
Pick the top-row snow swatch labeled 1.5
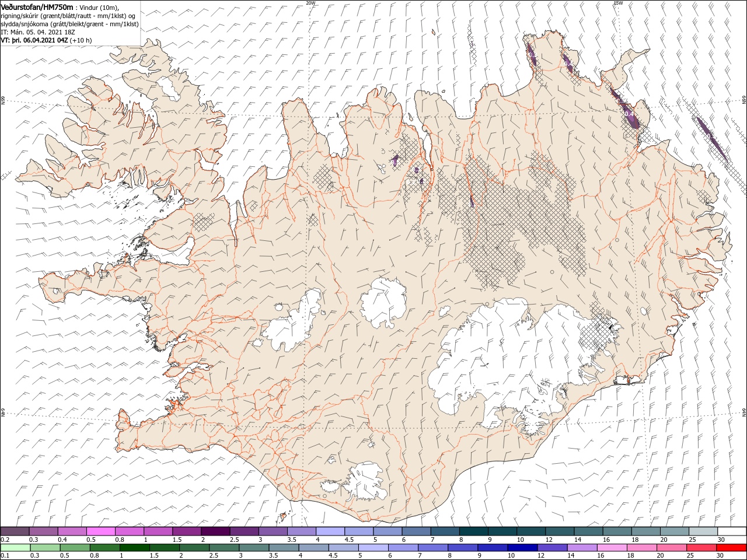tap(187, 531)
